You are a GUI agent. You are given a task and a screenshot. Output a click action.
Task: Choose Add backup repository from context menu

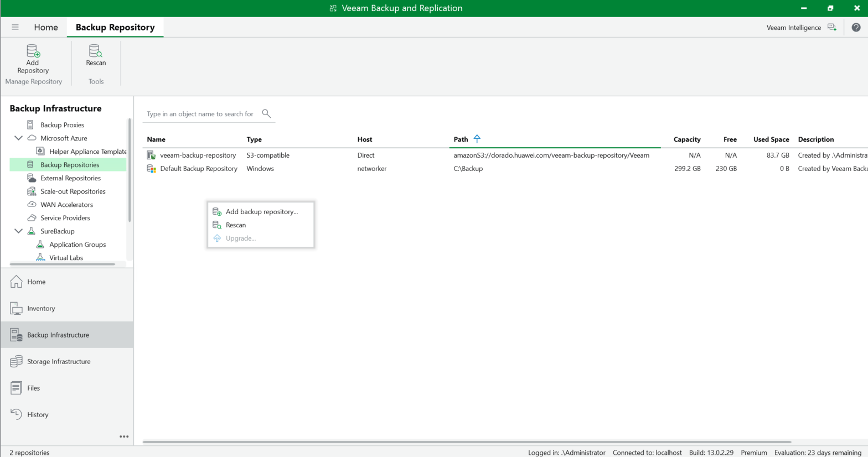point(261,212)
